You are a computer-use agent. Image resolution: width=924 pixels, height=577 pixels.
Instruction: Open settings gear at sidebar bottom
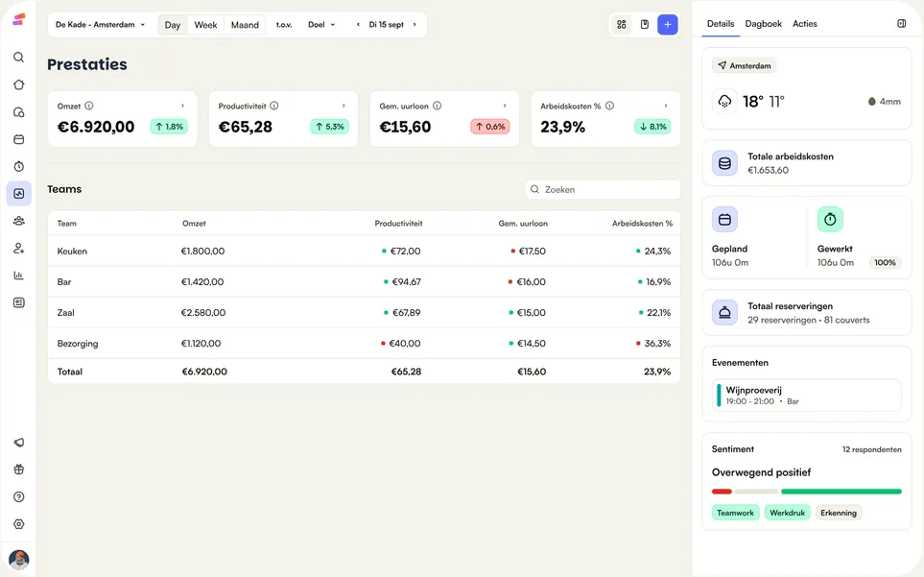[x=19, y=524]
